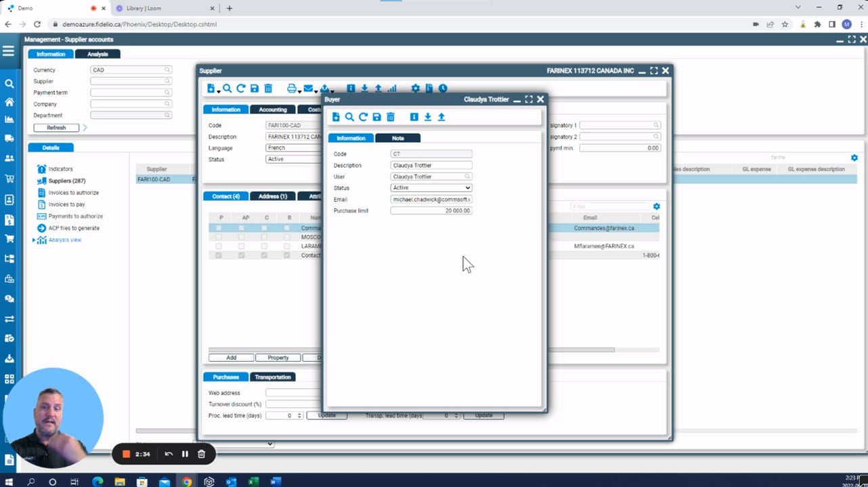Click Email field in Buyer window
The height and width of the screenshot is (487, 868).
[x=431, y=200]
